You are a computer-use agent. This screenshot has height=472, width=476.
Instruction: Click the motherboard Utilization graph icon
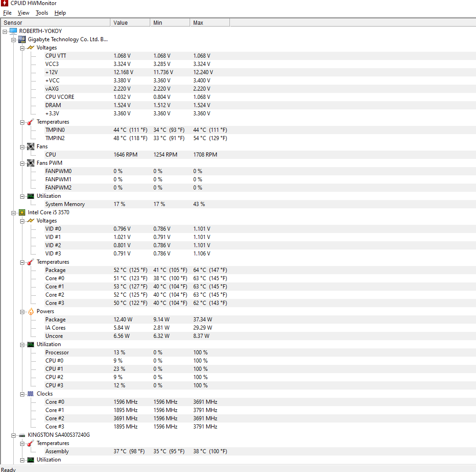(x=31, y=196)
